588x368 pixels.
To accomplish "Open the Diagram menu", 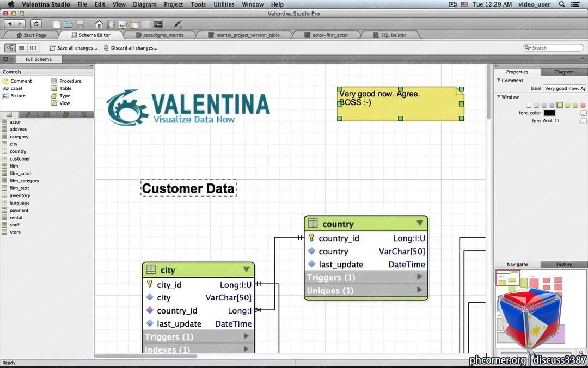I will [145, 4].
